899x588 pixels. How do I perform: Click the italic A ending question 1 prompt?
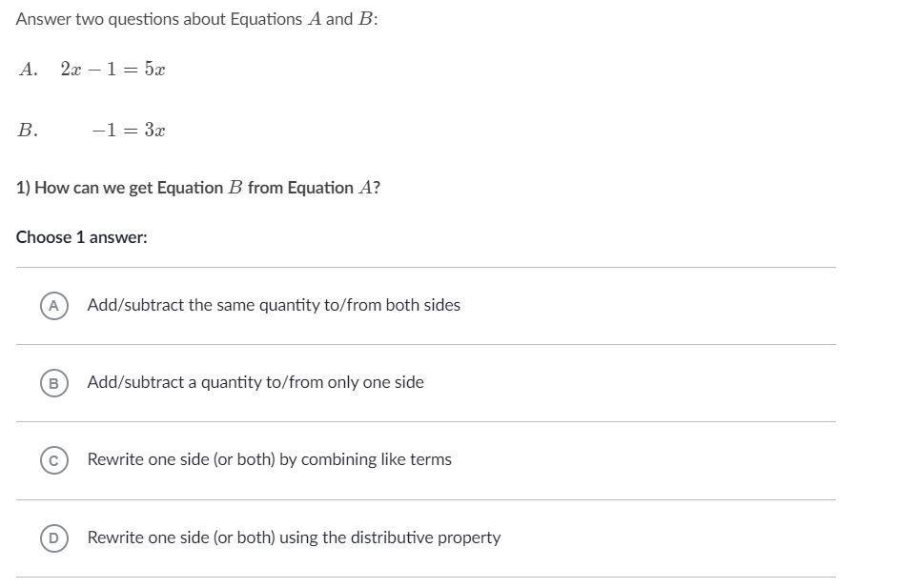(365, 189)
